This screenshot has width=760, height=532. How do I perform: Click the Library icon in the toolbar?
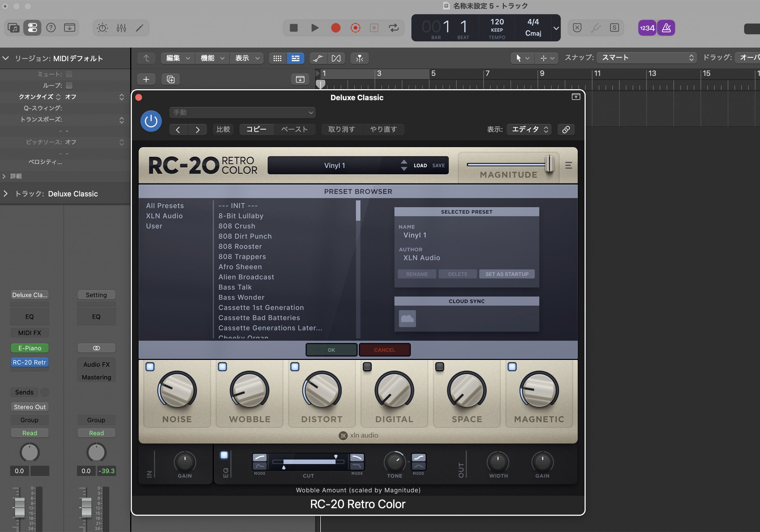(x=14, y=28)
